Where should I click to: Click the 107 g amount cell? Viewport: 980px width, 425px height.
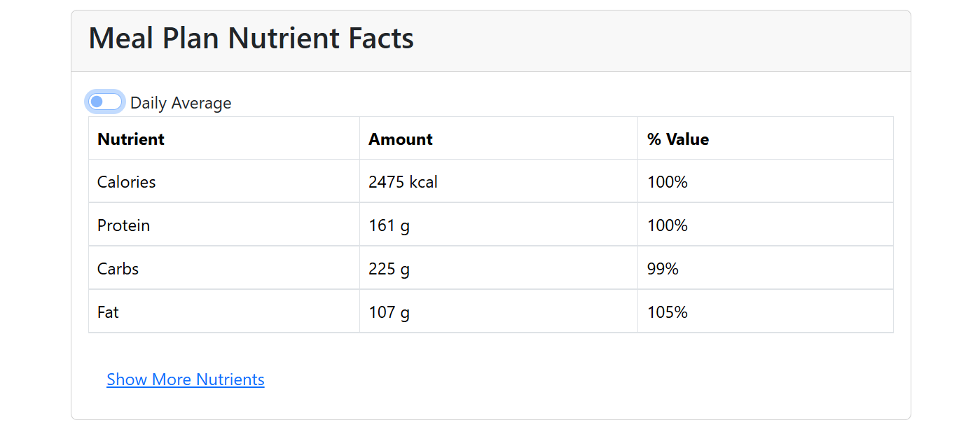pos(389,312)
